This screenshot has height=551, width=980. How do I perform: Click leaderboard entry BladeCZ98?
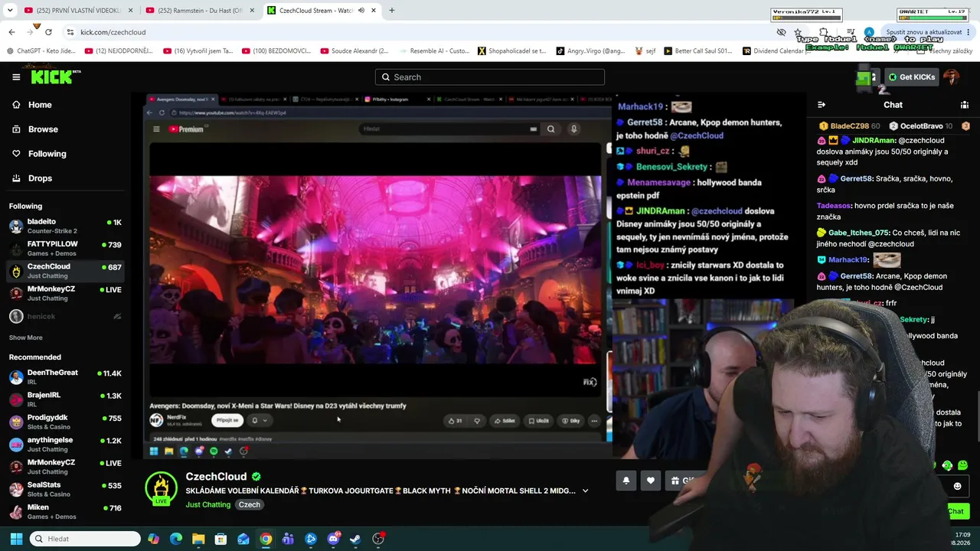(850, 126)
